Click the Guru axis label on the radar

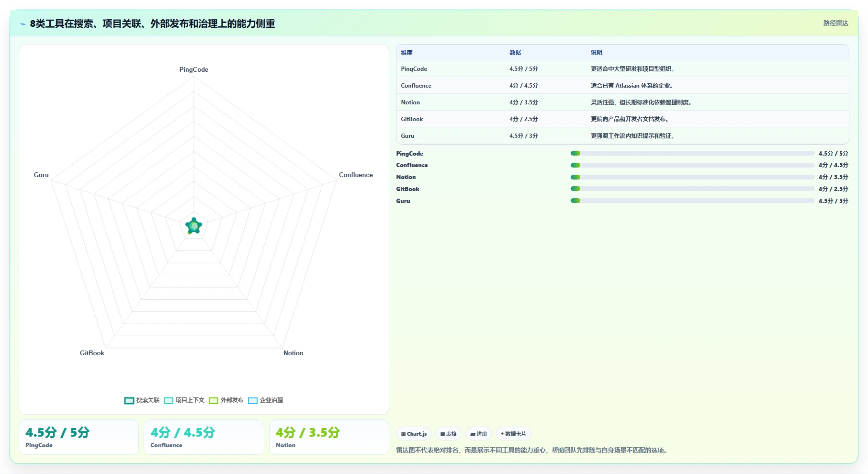click(x=41, y=175)
